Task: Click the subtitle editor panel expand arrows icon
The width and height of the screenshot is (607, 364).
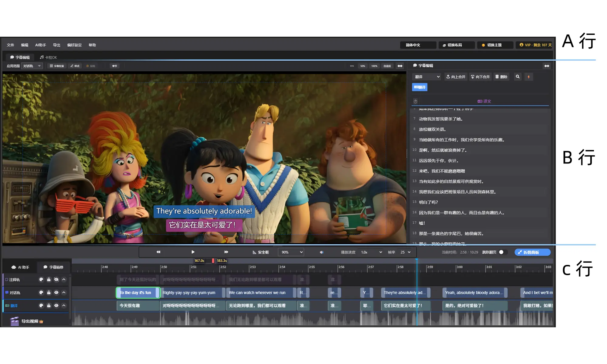Action: pos(547,66)
